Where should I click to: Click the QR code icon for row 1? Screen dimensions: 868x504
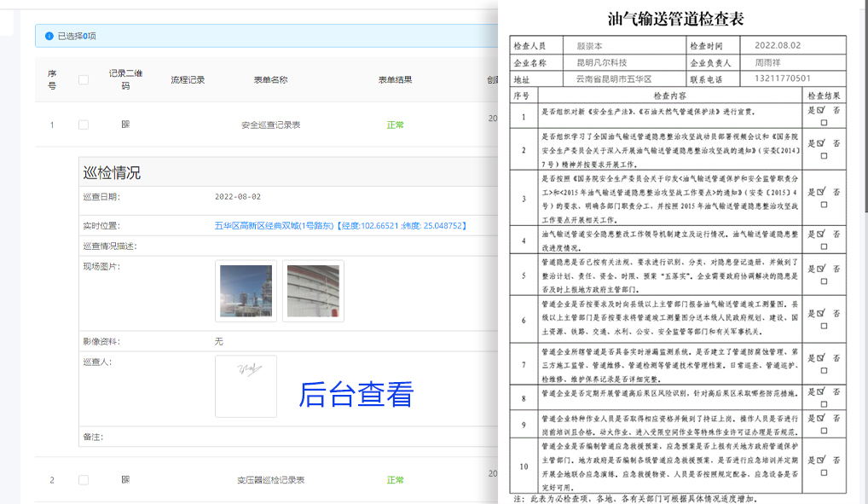click(x=125, y=124)
